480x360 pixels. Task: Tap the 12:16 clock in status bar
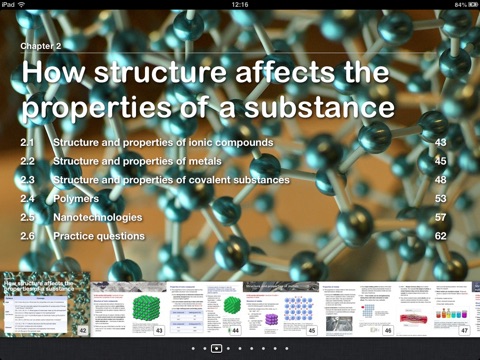coord(240,4)
